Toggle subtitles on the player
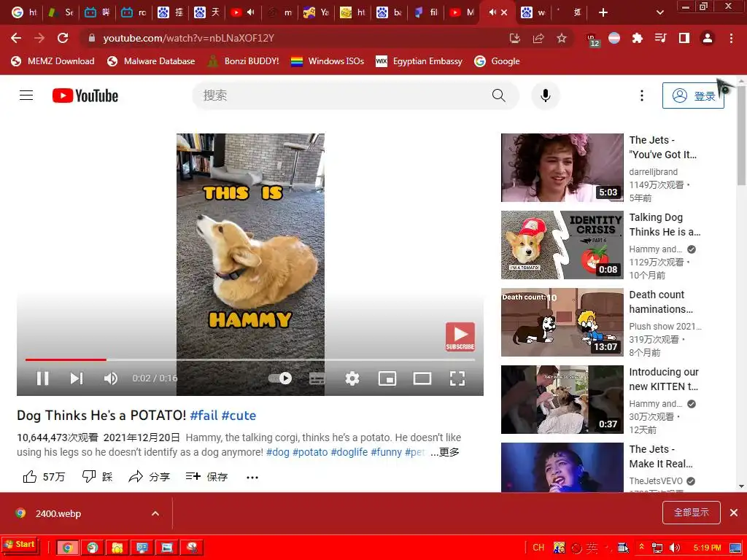This screenshot has width=747, height=560. 317,378
